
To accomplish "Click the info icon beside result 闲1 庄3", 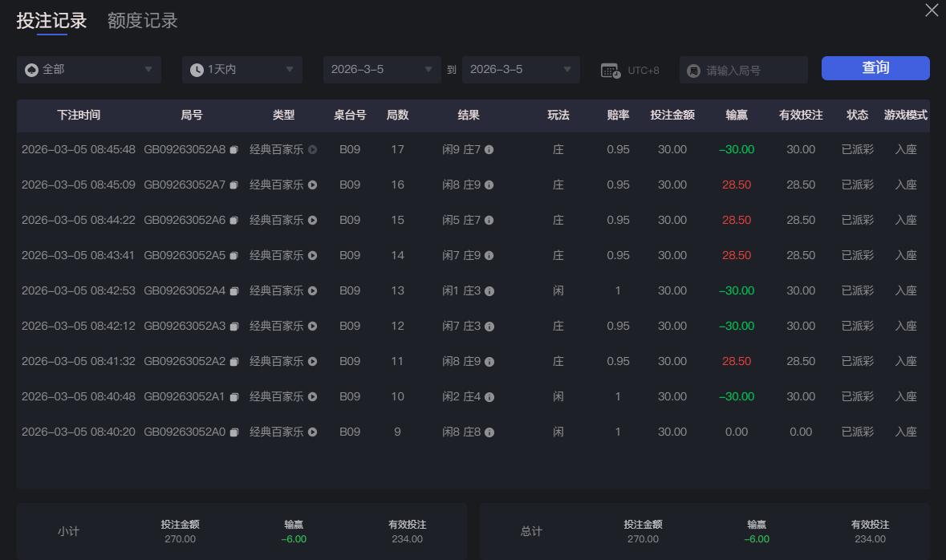I will tap(489, 290).
